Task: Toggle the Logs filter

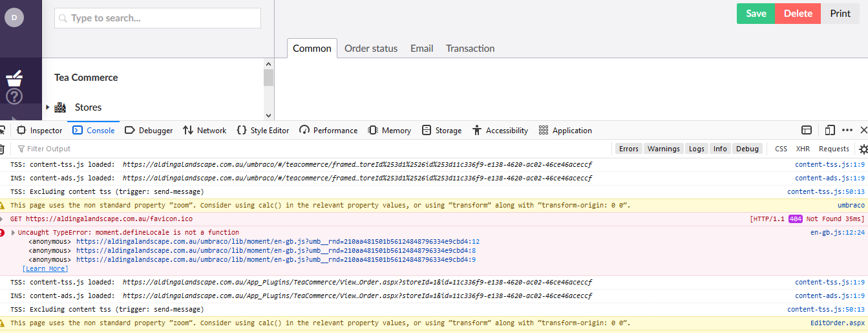Action: (x=697, y=149)
